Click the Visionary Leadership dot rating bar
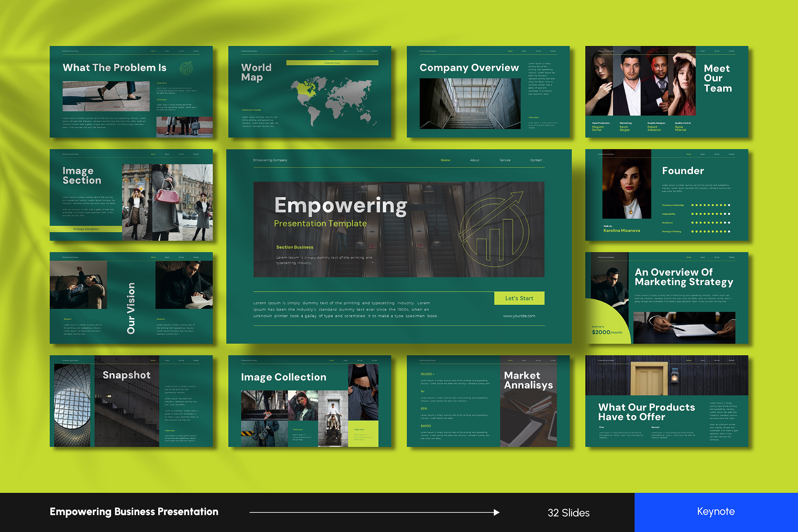This screenshot has width=798, height=532. point(711,205)
